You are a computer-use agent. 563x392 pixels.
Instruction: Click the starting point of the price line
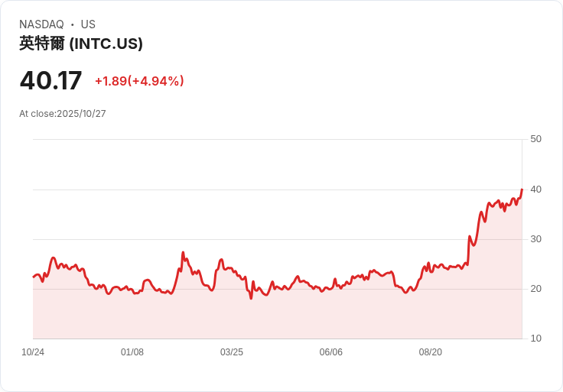(34, 277)
